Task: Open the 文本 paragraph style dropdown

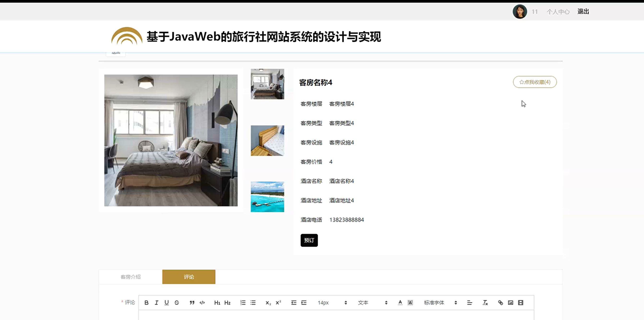Action: (x=373, y=303)
